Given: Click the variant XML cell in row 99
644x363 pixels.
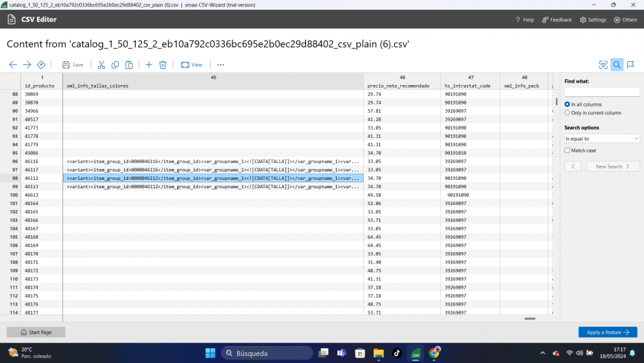Looking at the screenshot, I should (213, 186).
